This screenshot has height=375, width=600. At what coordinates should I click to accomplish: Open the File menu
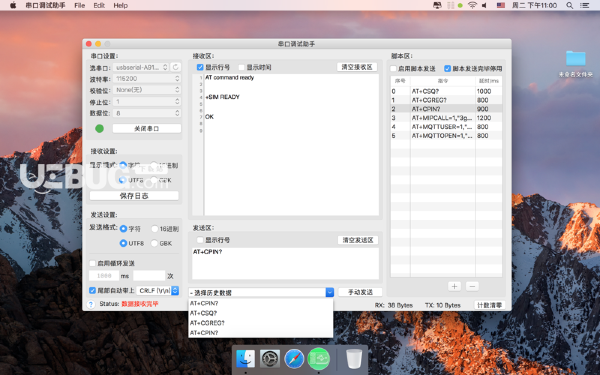click(x=80, y=5)
